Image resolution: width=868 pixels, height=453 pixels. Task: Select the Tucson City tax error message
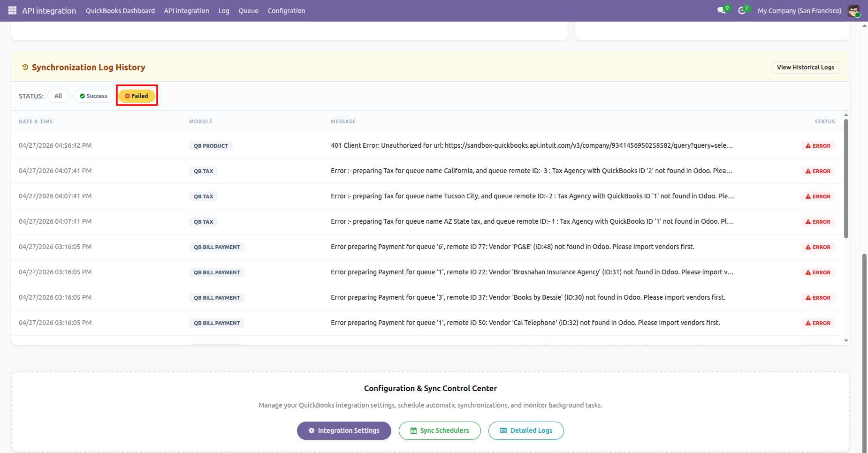(533, 196)
